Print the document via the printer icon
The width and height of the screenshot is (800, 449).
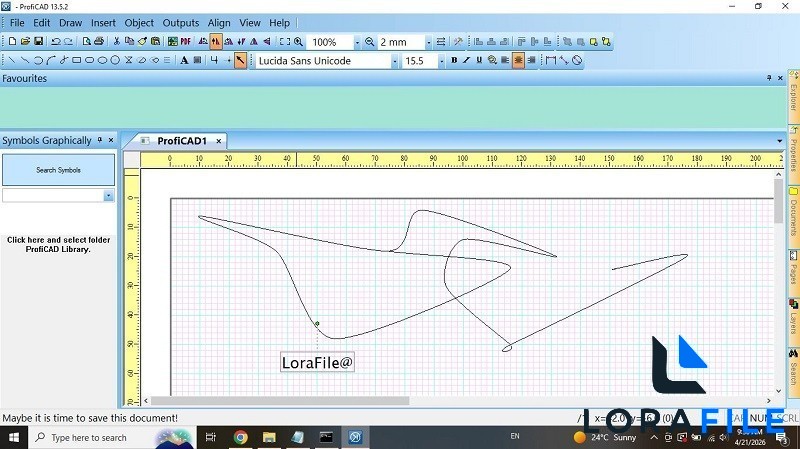coord(99,41)
